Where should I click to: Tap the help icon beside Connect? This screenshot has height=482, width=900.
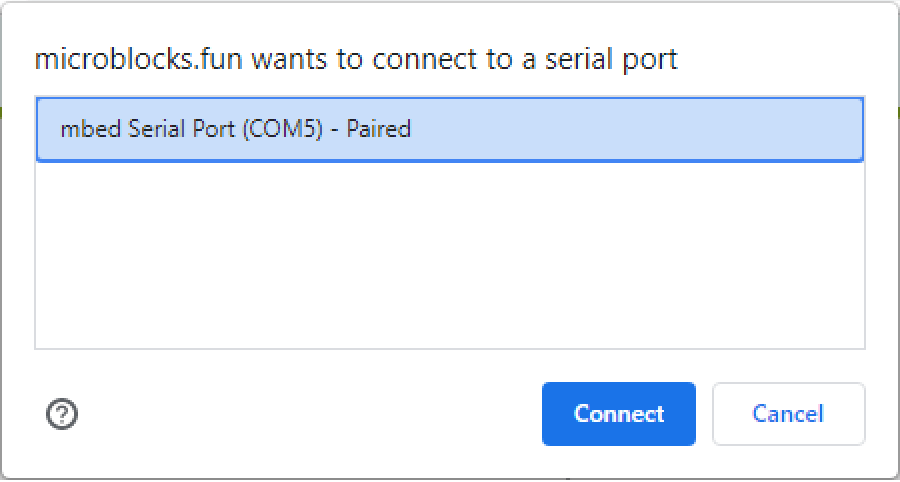coord(62,414)
